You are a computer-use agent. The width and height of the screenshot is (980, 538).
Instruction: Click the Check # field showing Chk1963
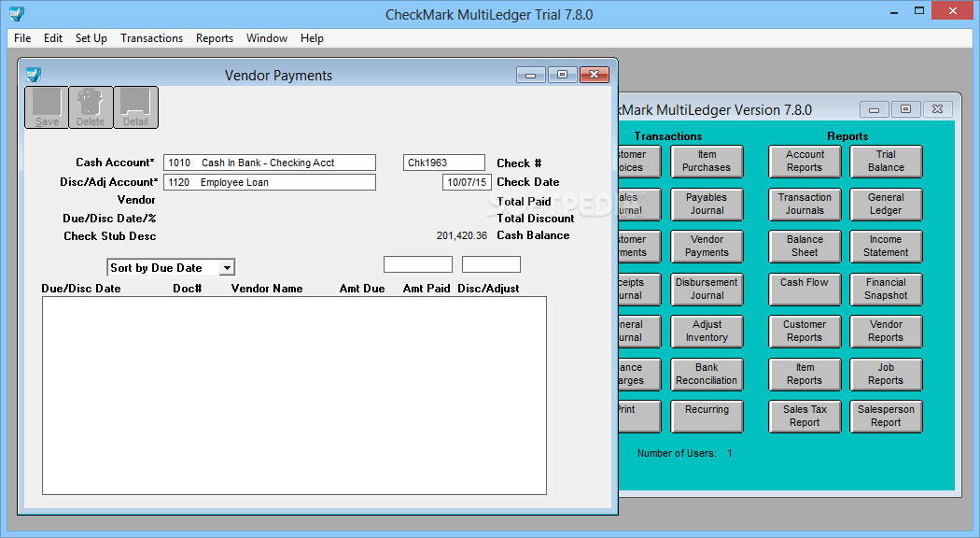click(x=443, y=163)
